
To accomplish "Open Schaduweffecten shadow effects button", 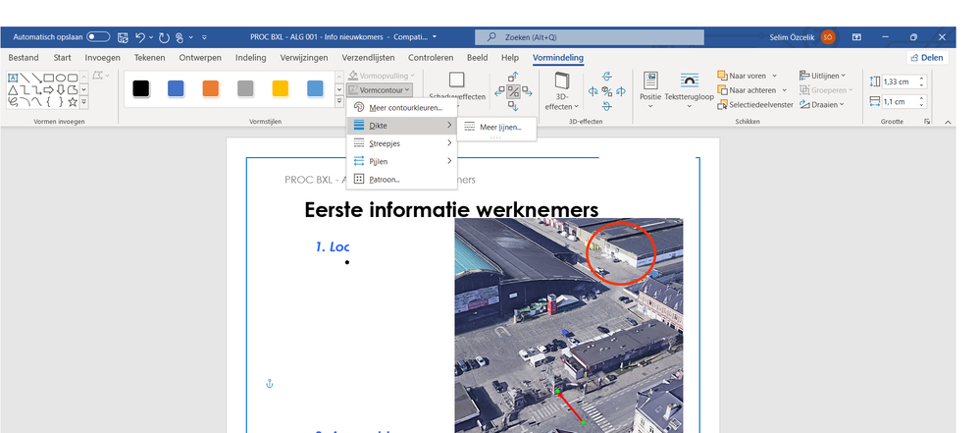I will coord(457,87).
